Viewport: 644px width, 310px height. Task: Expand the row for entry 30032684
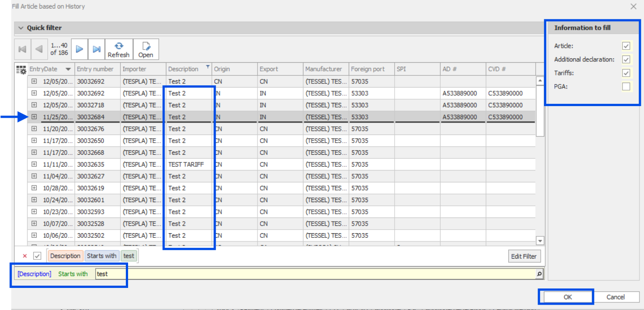pos(34,117)
